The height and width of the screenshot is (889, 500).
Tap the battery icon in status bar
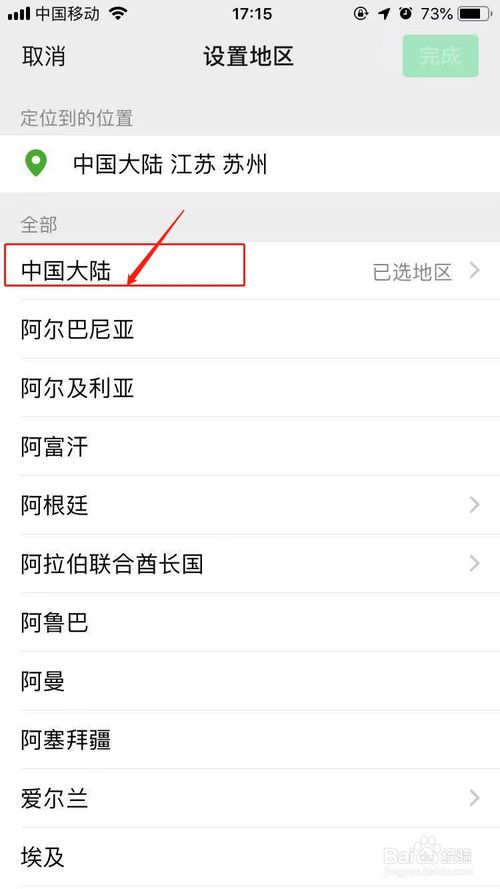475,14
